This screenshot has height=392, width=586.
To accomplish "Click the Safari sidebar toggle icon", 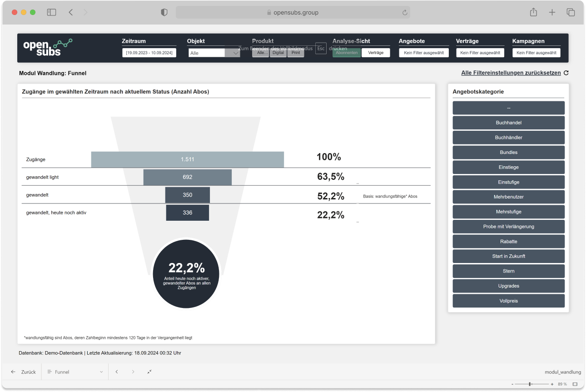I will pos(51,13).
